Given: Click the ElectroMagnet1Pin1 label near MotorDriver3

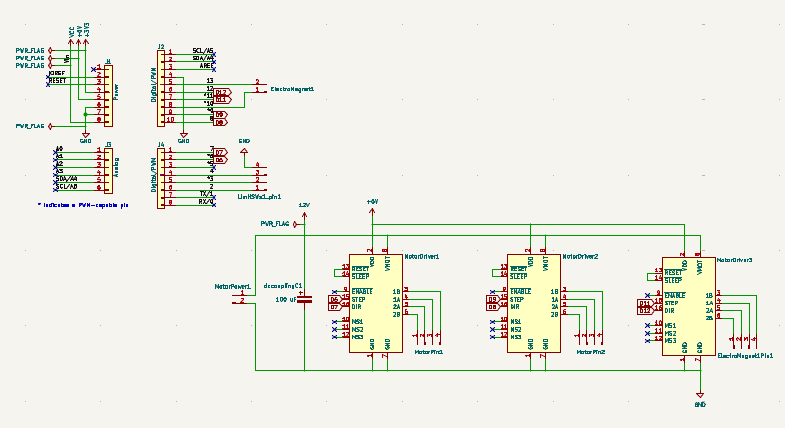Looking at the screenshot, I should (x=745, y=355).
